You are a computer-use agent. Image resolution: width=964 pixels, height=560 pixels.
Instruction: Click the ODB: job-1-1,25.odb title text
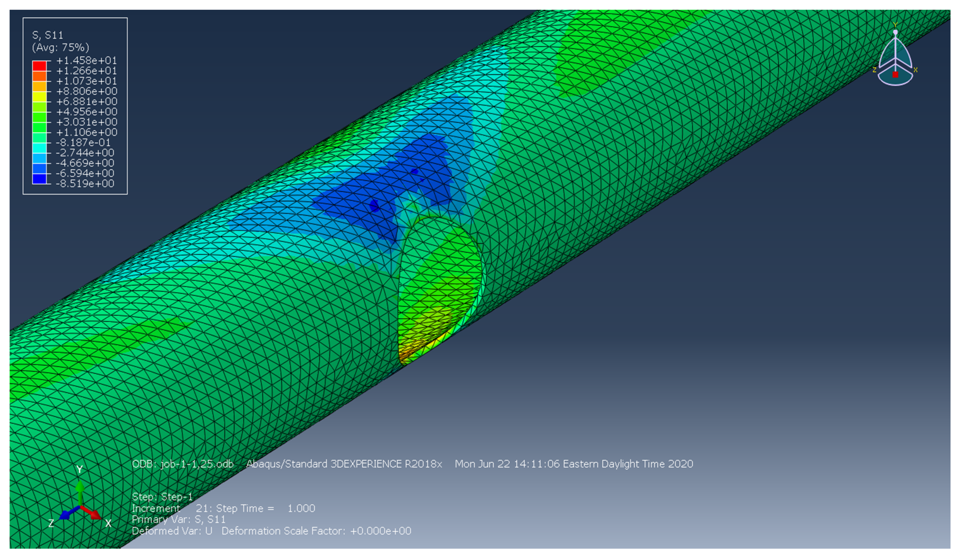click(183, 464)
